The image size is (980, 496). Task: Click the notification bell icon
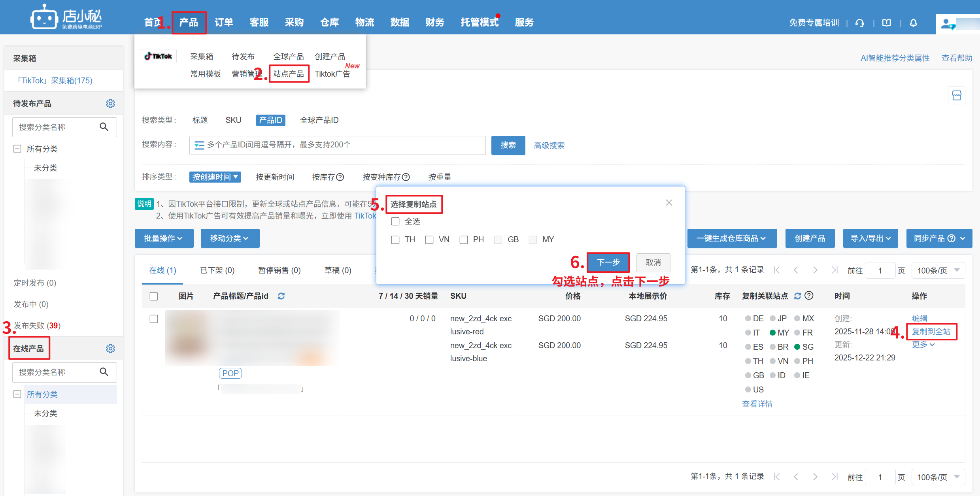(913, 23)
